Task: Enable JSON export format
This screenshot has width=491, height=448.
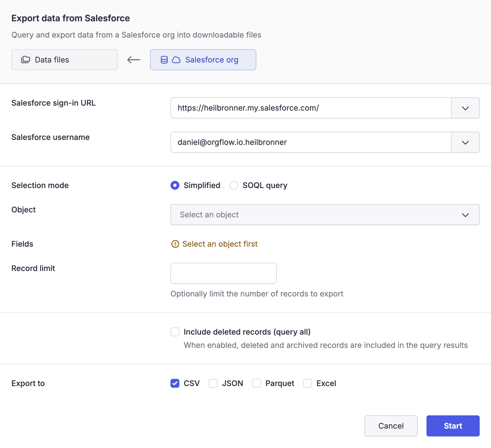Action: tap(213, 383)
